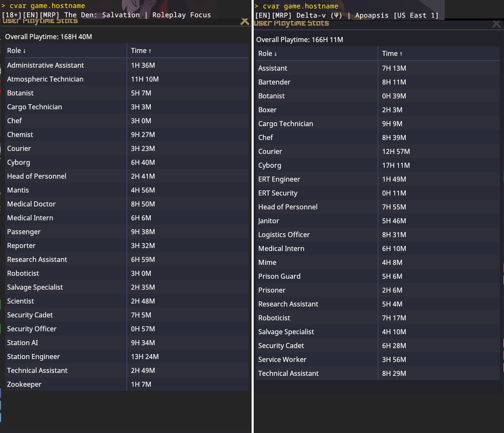Viewport: 504px width, 433px height.
Task: Select the Bartender role row
Action: point(274,82)
